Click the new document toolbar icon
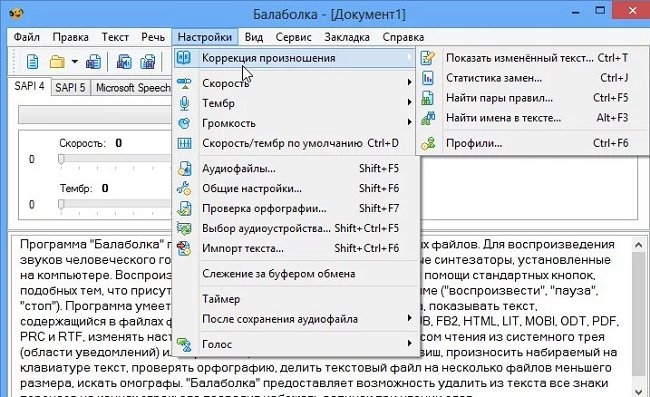This screenshot has height=397, width=650. (32, 62)
